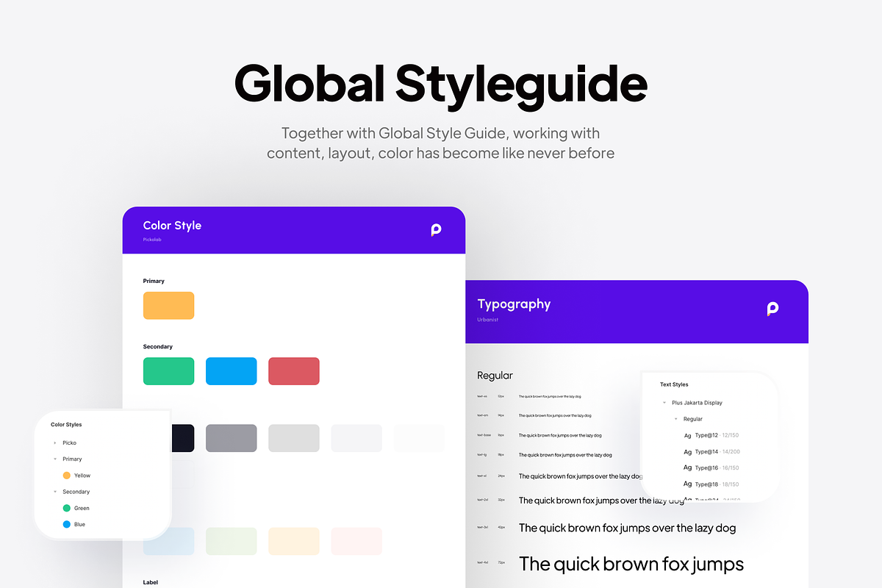
Task: Click the Pickolab logo in Color Style header
Action: click(x=436, y=230)
